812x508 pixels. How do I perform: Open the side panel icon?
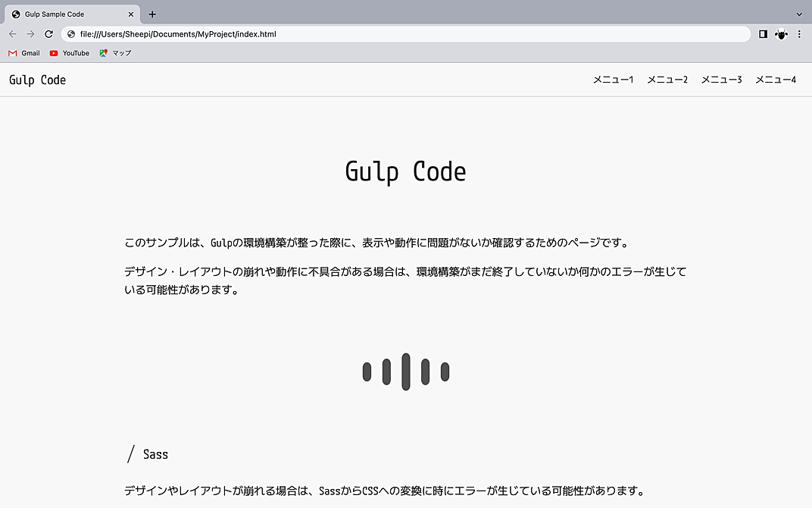pos(763,34)
